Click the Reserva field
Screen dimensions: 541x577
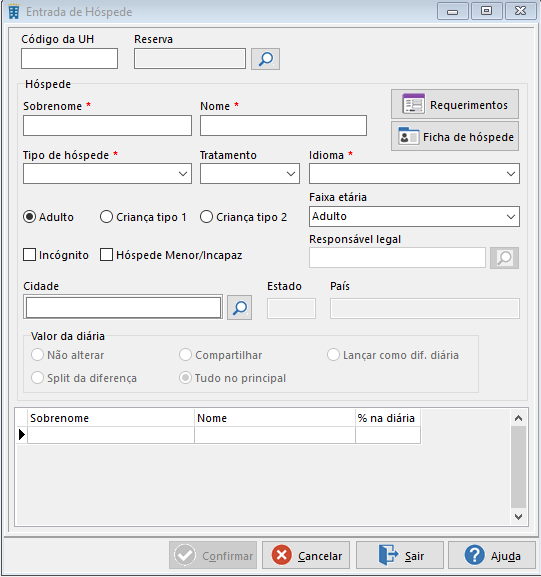pyautogui.click(x=190, y=59)
